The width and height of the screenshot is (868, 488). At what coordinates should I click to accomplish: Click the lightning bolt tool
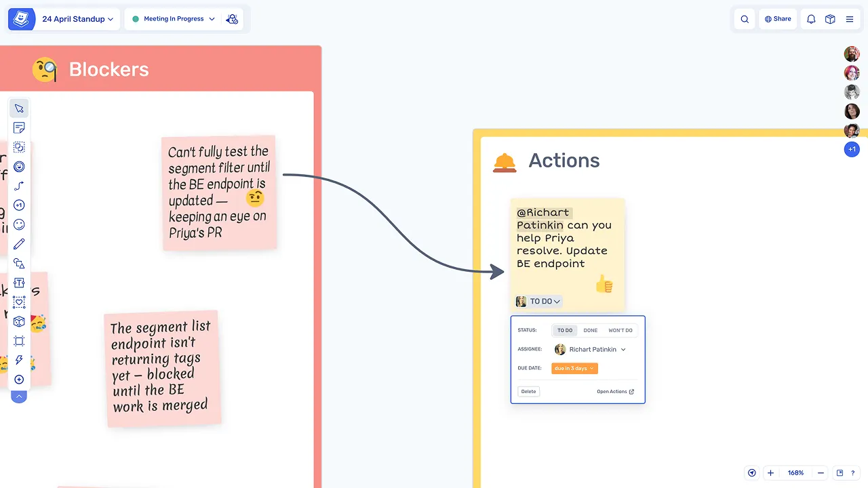(x=19, y=360)
